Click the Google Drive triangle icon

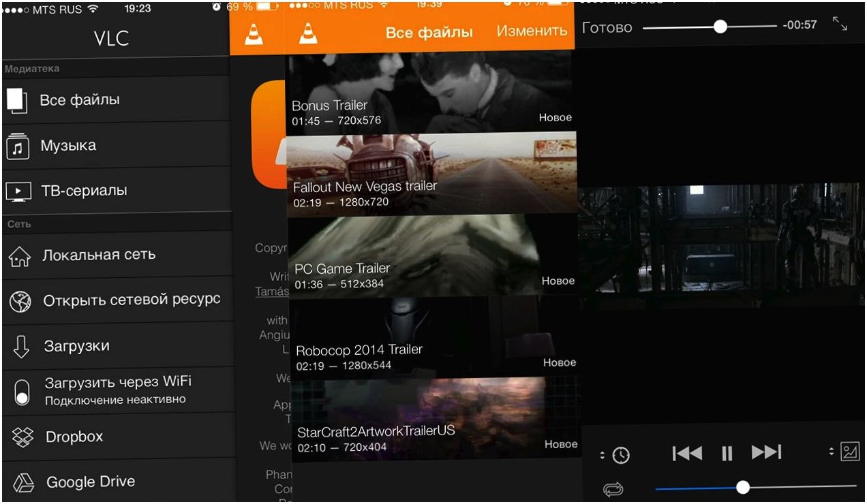point(25,483)
